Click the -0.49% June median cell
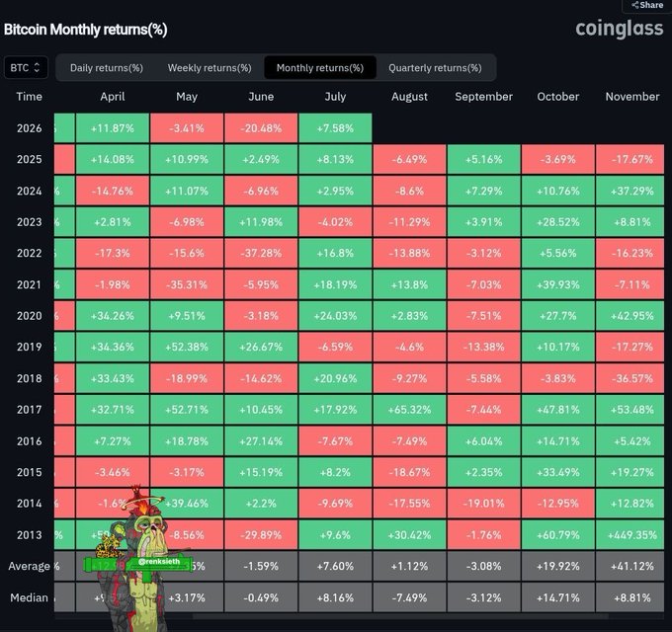The height and width of the screenshot is (632, 672). pyautogui.click(x=261, y=597)
